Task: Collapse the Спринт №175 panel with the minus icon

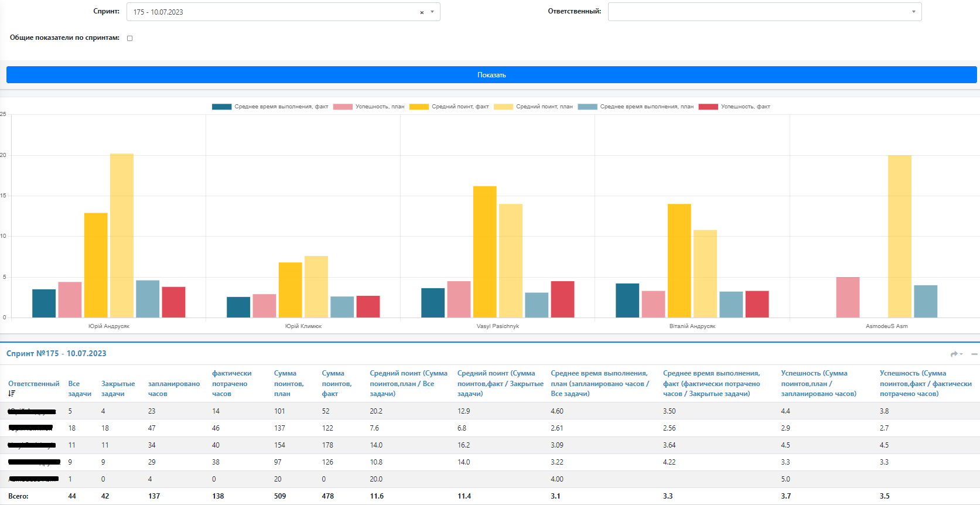Action: pyautogui.click(x=974, y=354)
